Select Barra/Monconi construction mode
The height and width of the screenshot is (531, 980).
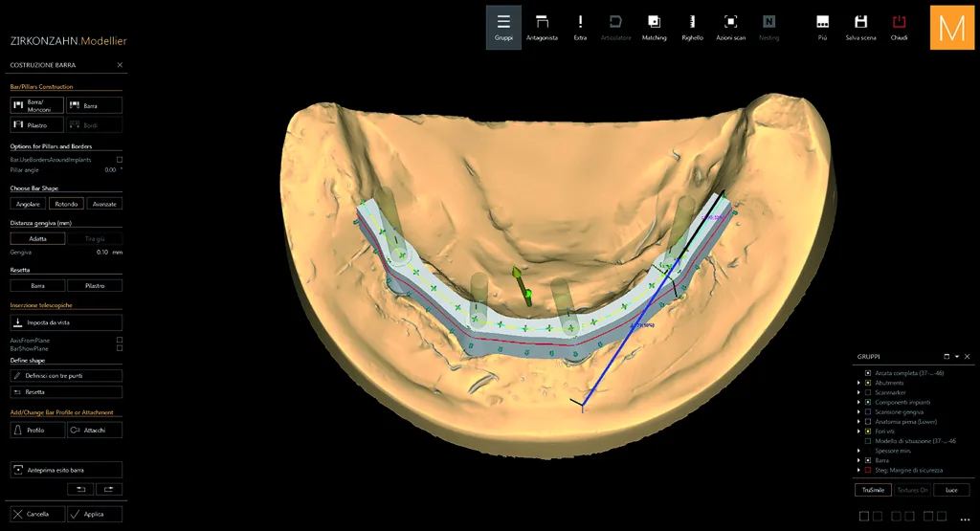[37, 105]
